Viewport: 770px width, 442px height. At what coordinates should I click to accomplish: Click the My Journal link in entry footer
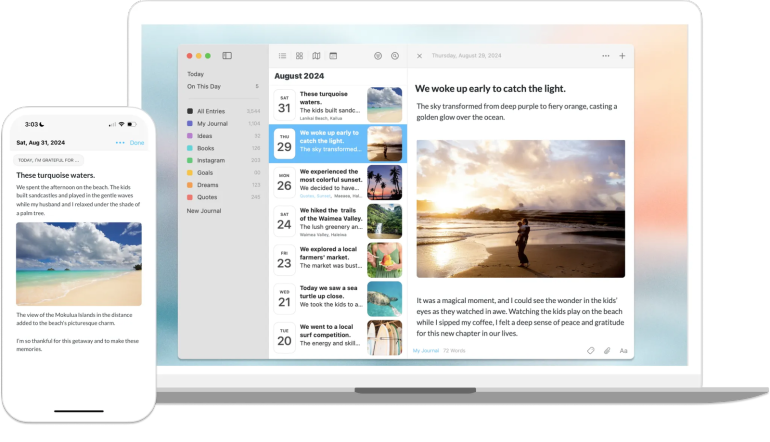(x=426, y=351)
